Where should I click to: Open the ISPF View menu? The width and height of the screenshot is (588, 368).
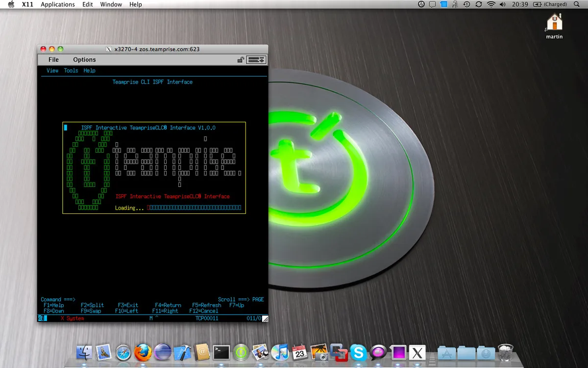click(x=52, y=71)
